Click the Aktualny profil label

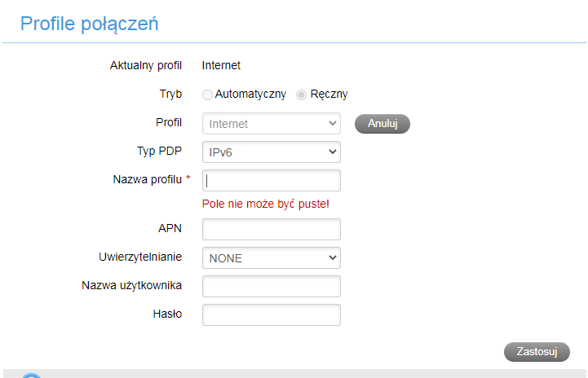point(146,66)
